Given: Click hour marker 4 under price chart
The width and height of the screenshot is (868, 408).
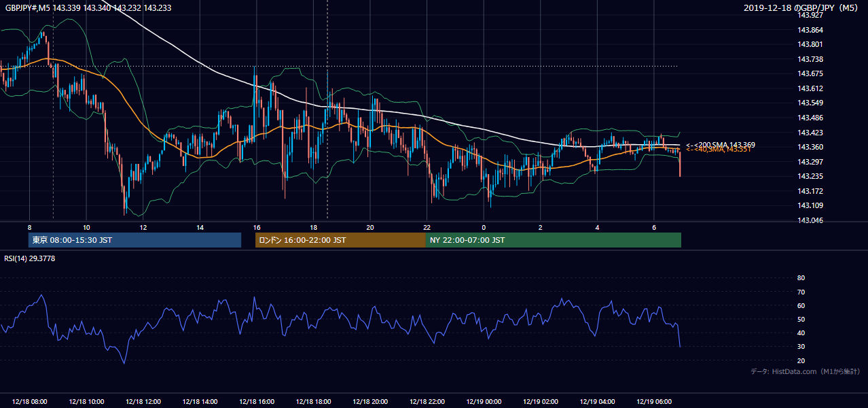Looking at the screenshot, I should 597,227.
